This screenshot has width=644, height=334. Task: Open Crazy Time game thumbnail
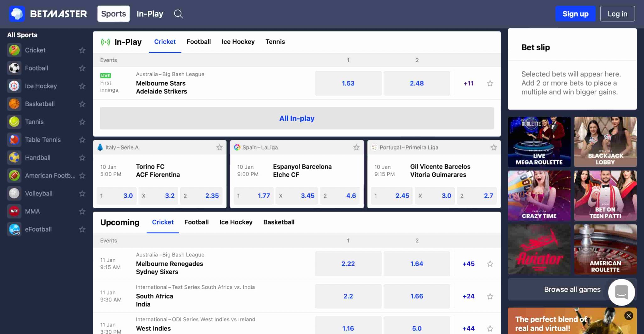(x=539, y=196)
